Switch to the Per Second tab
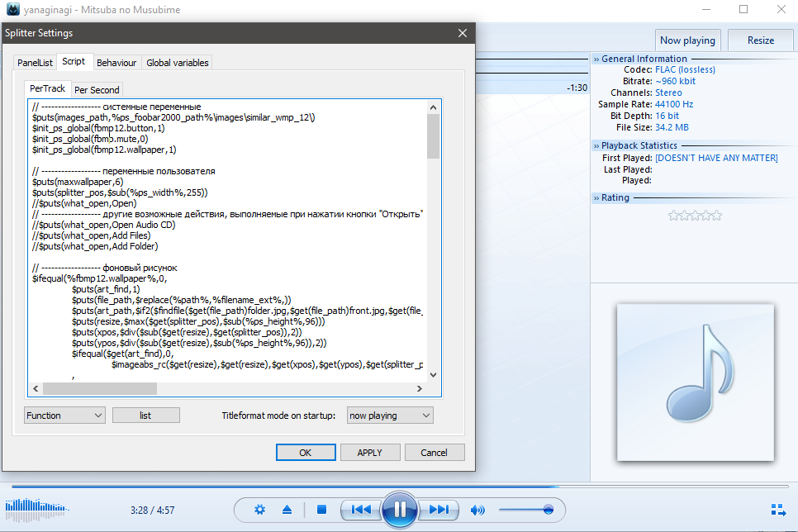This screenshot has height=532, width=798. [x=97, y=90]
